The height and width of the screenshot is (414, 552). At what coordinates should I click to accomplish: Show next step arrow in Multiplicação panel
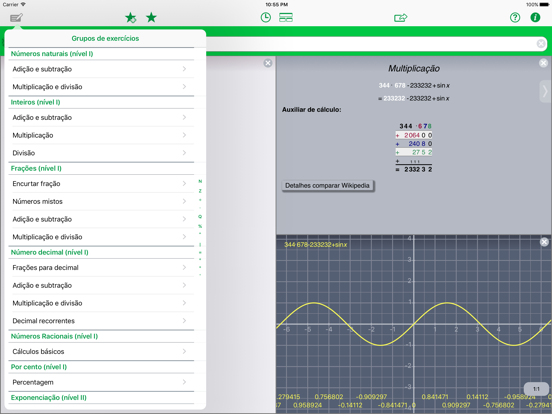545,91
